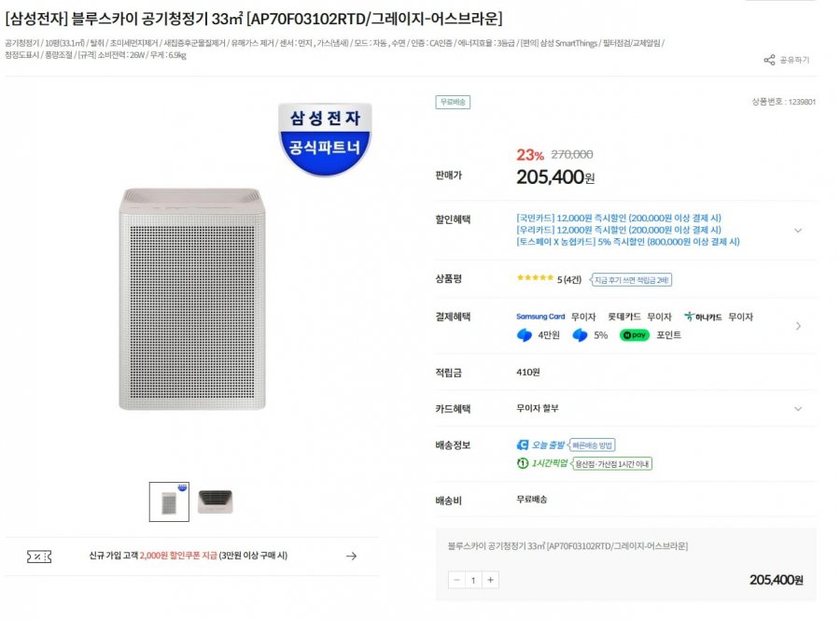Select the front-view product thumbnail
The image size is (840, 621).
pyautogui.click(x=169, y=501)
